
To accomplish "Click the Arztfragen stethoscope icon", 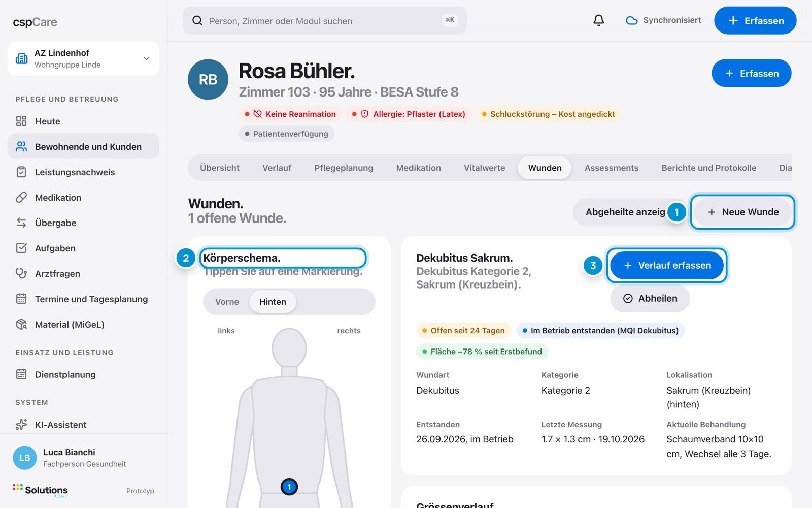I will pos(21,273).
